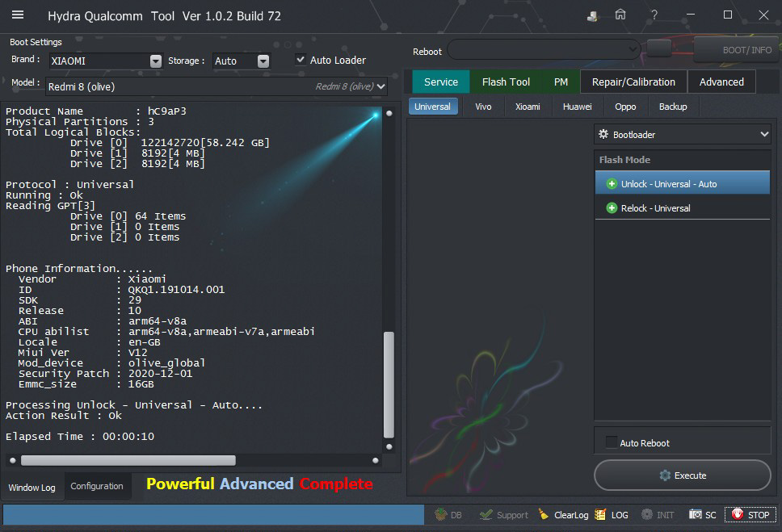Click the 'Mod_device : olive_global' line
The image size is (782, 532).
(x=111, y=363)
